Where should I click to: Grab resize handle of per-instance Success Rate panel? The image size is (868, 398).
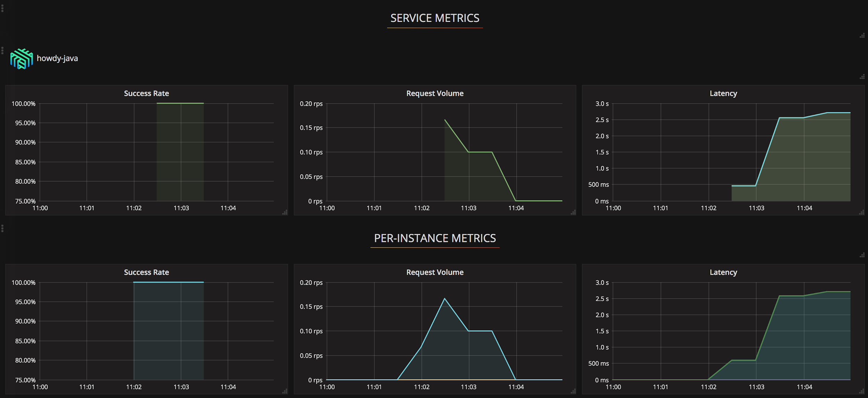click(285, 391)
